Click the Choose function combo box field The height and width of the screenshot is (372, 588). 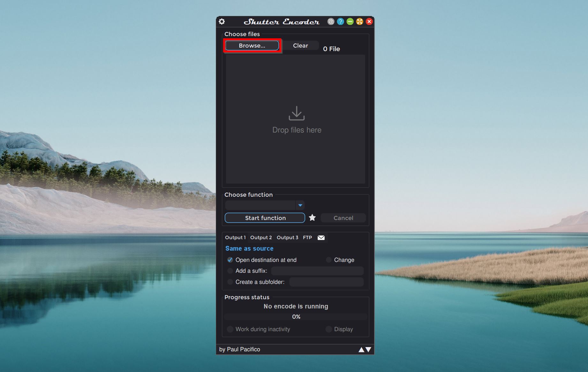point(260,205)
